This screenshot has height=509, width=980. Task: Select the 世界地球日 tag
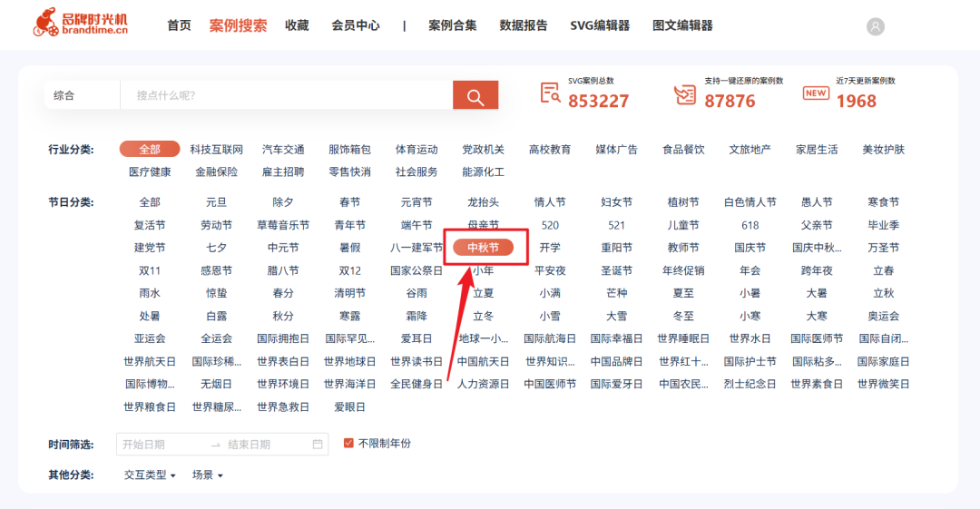point(350,361)
